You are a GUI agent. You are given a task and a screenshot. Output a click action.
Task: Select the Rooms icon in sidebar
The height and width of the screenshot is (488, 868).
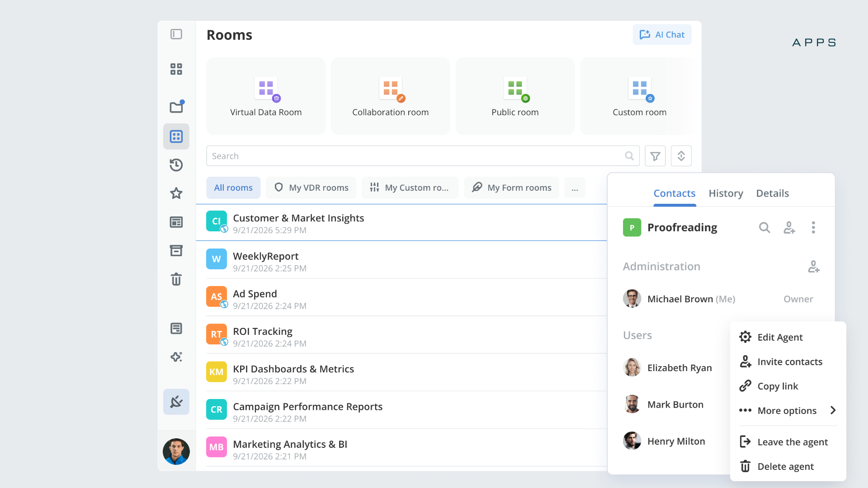click(176, 136)
